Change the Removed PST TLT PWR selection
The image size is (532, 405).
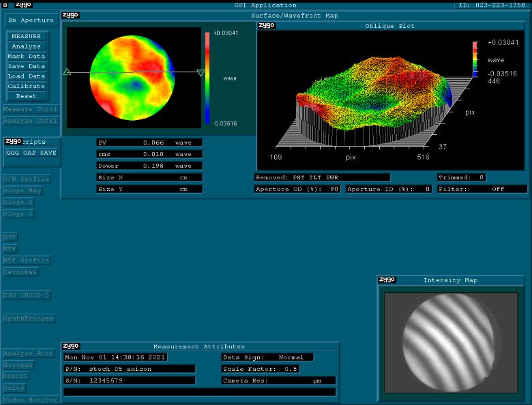pos(321,177)
